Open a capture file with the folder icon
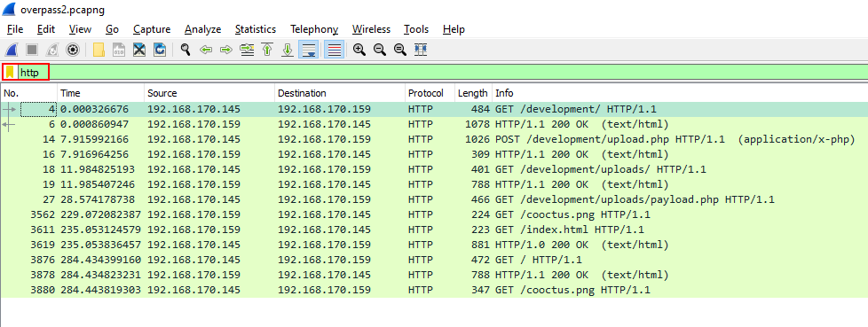Viewport: 868px width, 327px height. point(99,50)
